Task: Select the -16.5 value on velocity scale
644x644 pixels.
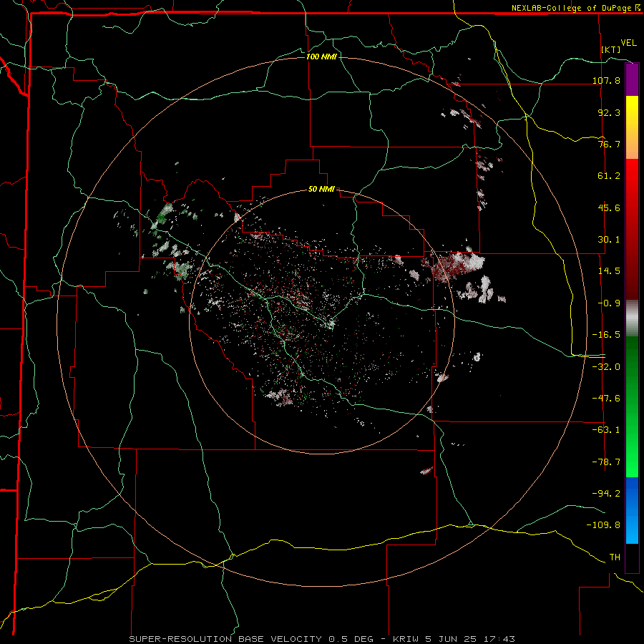Action: point(606,335)
